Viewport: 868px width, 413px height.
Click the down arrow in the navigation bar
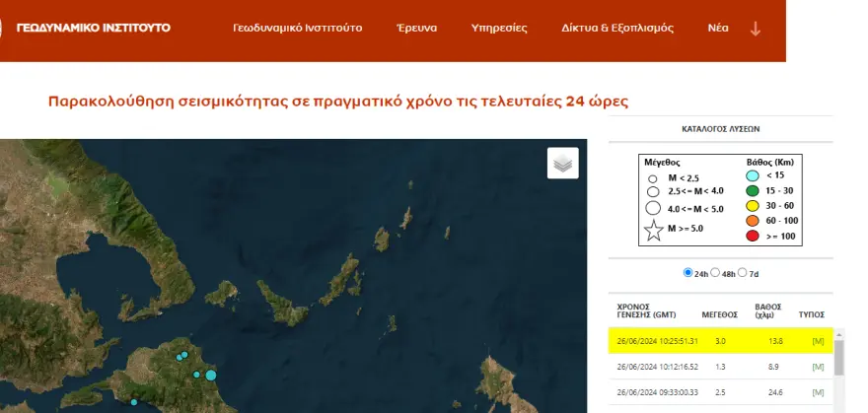coord(756,28)
